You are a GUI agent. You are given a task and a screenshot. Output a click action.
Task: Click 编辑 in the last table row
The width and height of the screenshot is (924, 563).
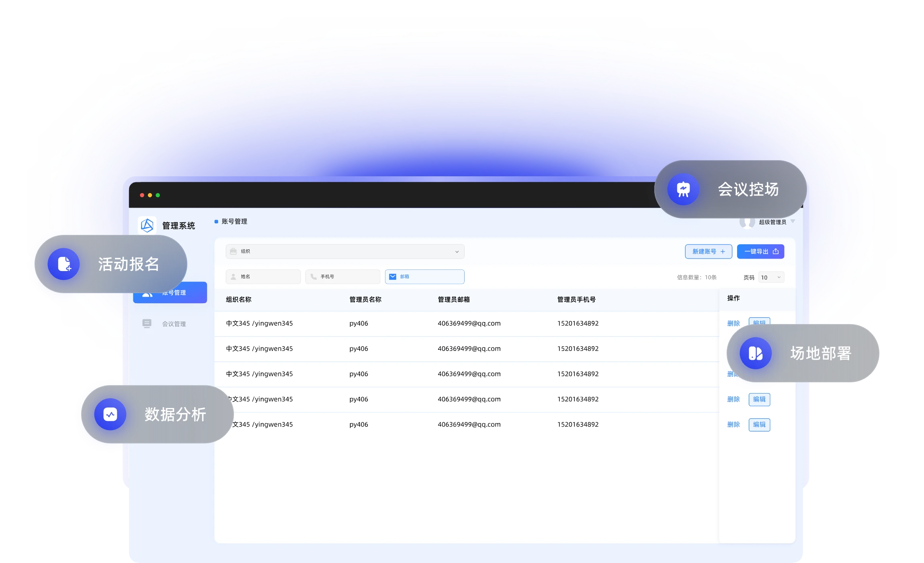(759, 424)
